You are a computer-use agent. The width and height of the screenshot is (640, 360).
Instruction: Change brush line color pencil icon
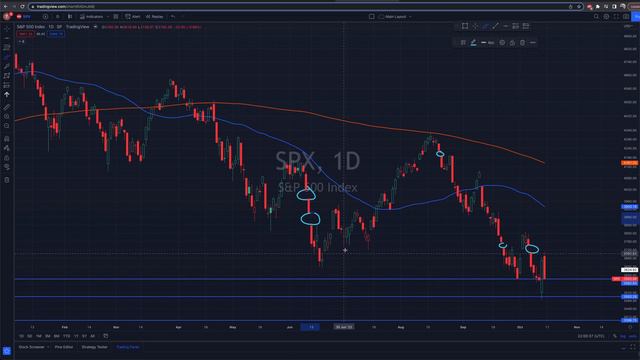pos(473,42)
